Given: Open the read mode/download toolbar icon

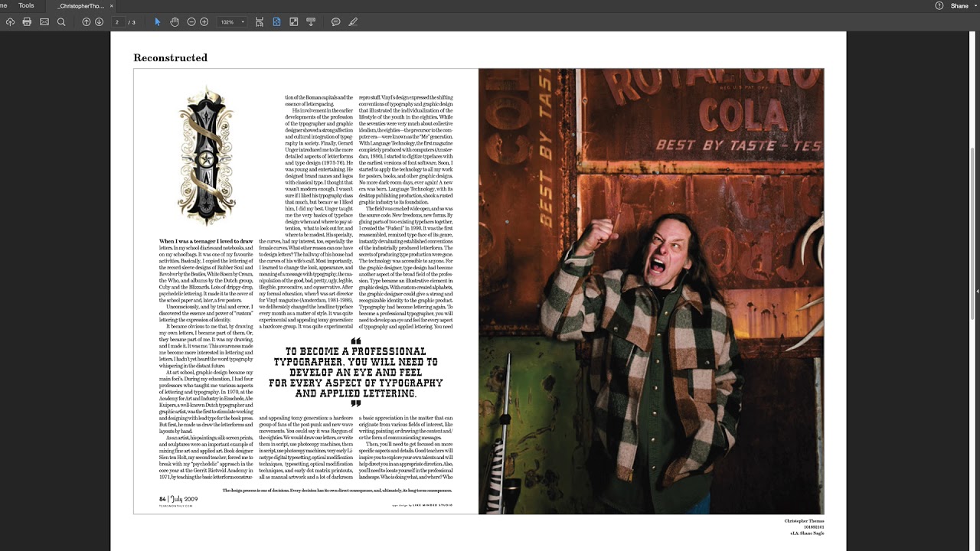Looking at the screenshot, I should [311, 22].
